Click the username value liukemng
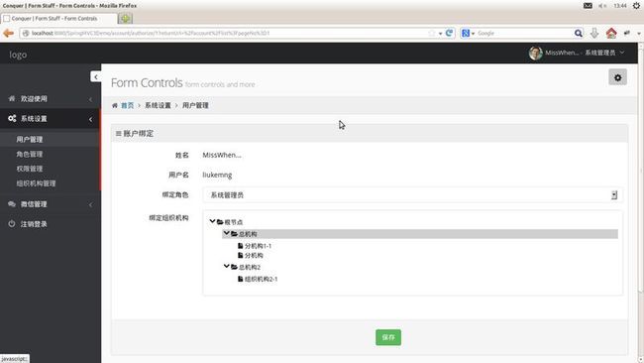Image resolution: width=644 pixels, height=363 pixels. pyautogui.click(x=217, y=176)
